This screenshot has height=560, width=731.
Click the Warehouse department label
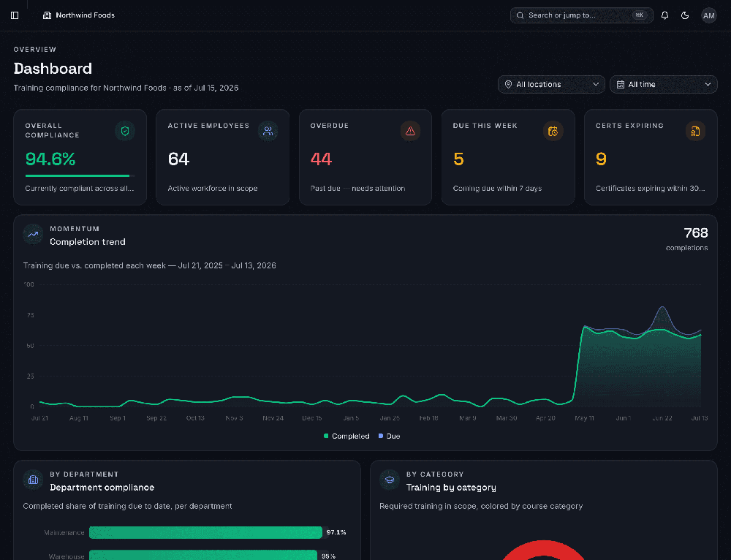[67, 556]
